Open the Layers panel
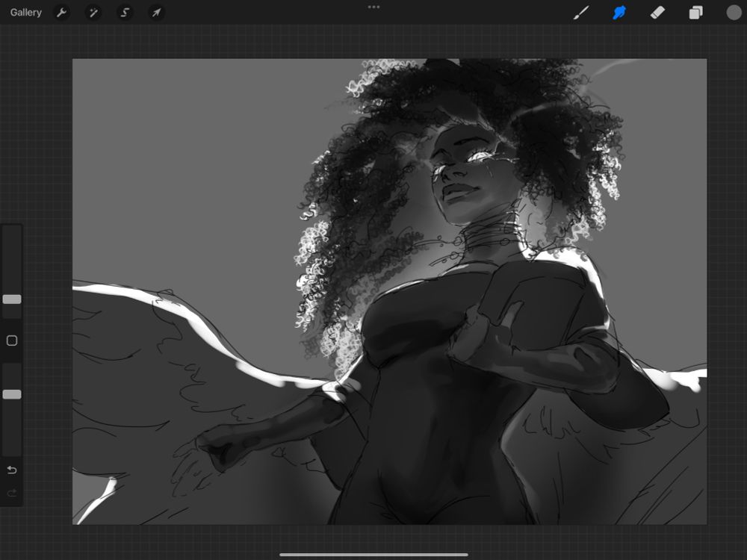This screenshot has height=560, width=747. (695, 13)
